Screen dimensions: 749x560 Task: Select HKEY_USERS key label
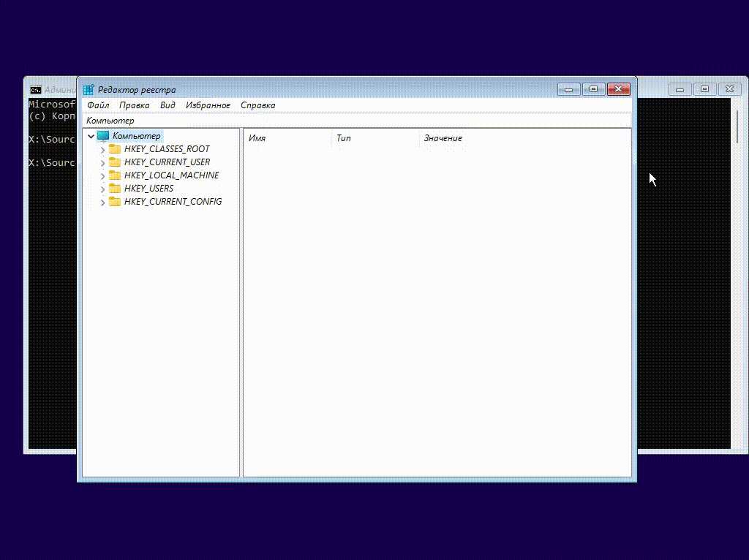pyautogui.click(x=148, y=189)
